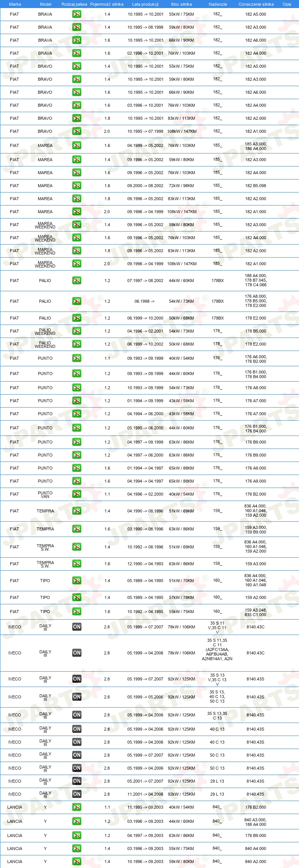Screen dimensions: 299x868
Task: Click production date cell 04.1996 -> 02.2001
Action: point(145,331)
